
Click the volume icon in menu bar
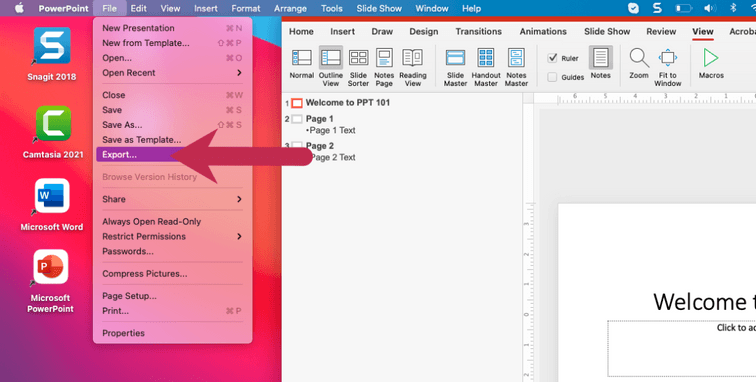709,8
